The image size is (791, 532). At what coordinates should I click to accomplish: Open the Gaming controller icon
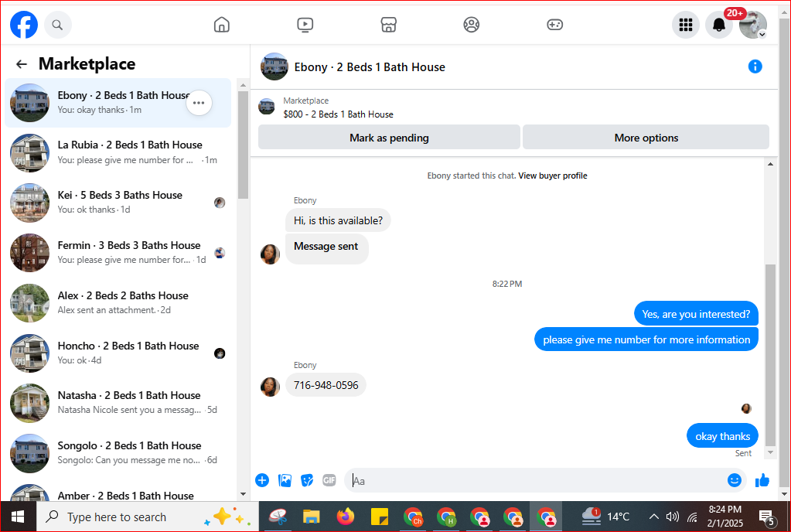coord(554,25)
